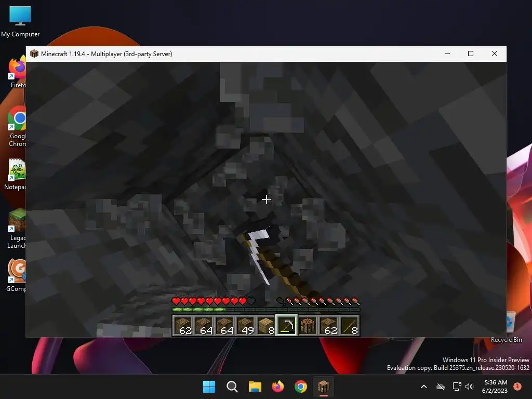The image size is (532, 399).
Task: Open the GCompris desktop shortcut
Action: pos(16,275)
